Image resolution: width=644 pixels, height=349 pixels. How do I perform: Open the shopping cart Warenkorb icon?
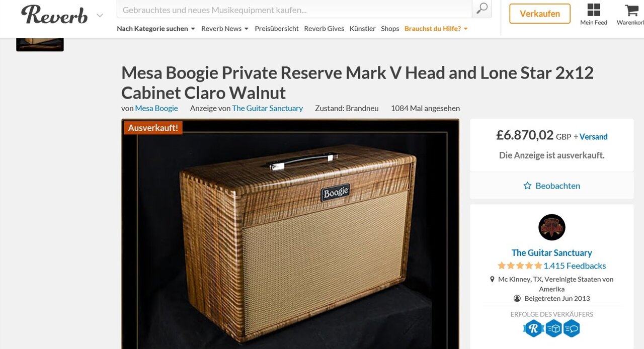pos(631,10)
